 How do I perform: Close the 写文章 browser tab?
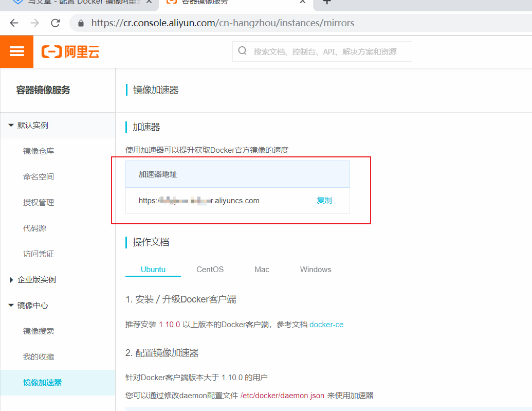point(149,2)
